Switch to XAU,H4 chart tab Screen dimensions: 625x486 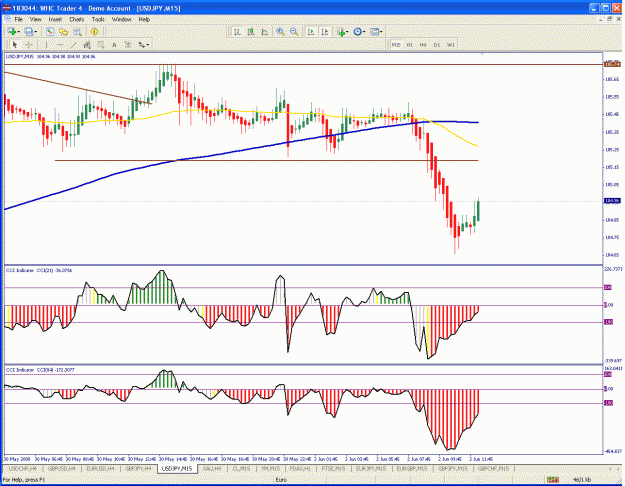pyautogui.click(x=212, y=469)
